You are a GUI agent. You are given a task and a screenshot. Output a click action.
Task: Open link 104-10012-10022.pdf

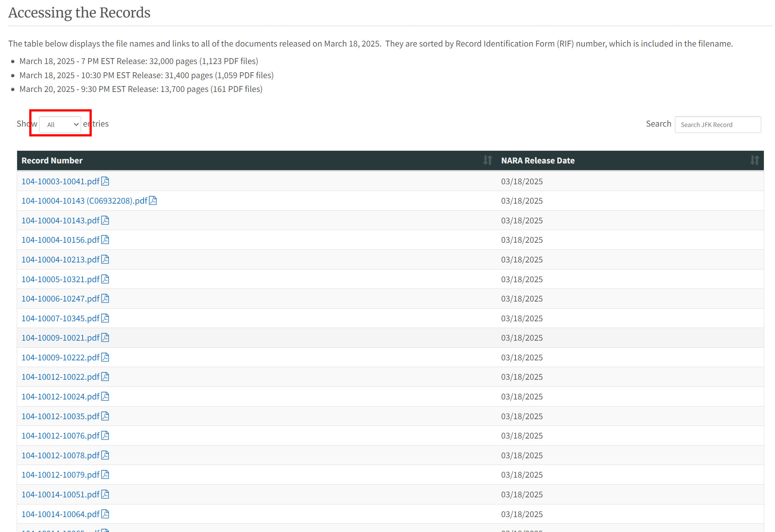click(60, 377)
